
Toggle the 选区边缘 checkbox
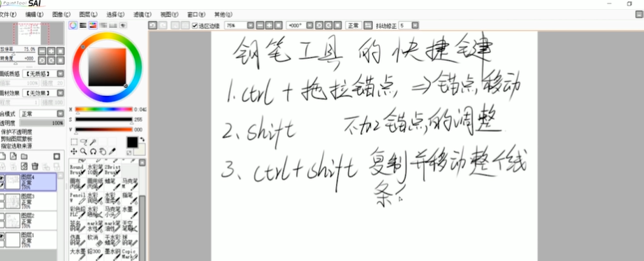195,25
